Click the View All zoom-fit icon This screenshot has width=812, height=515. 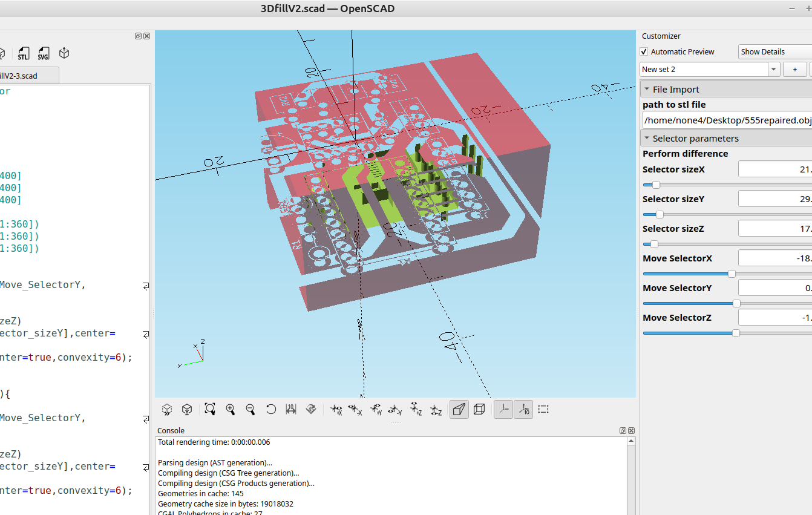pyautogui.click(x=210, y=409)
